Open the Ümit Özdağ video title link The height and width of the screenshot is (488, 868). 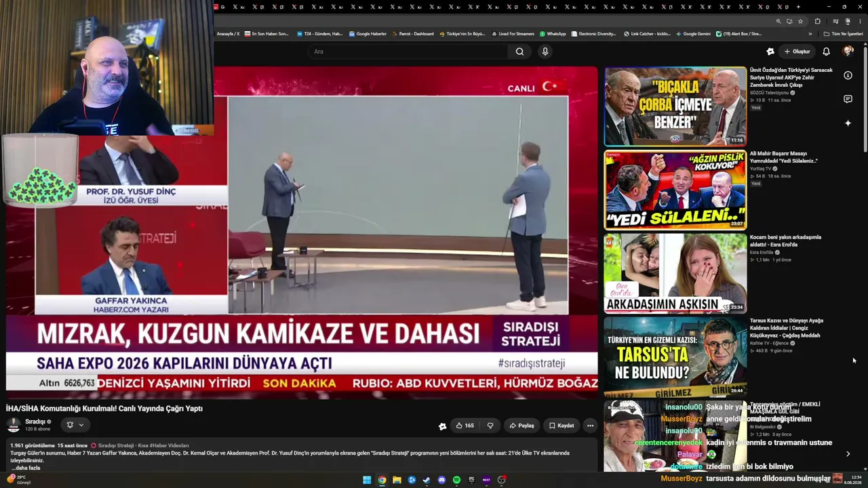(x=791, y=77)
